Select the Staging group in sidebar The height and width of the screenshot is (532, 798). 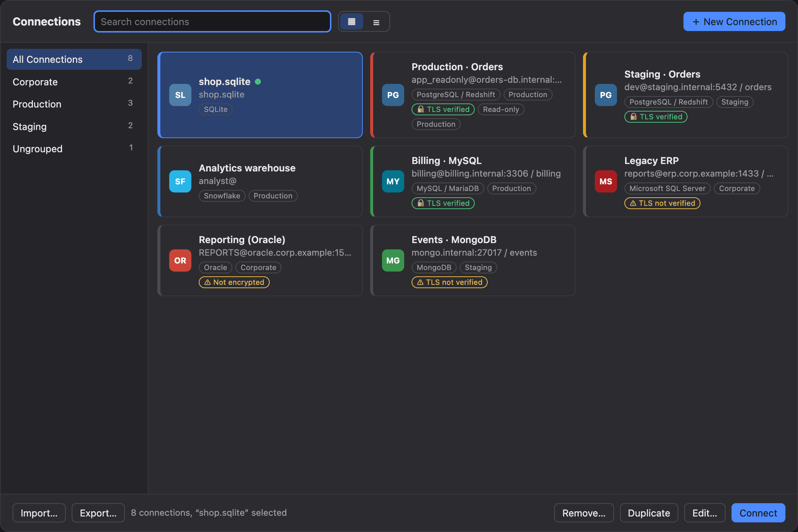[x=74, y=126]
